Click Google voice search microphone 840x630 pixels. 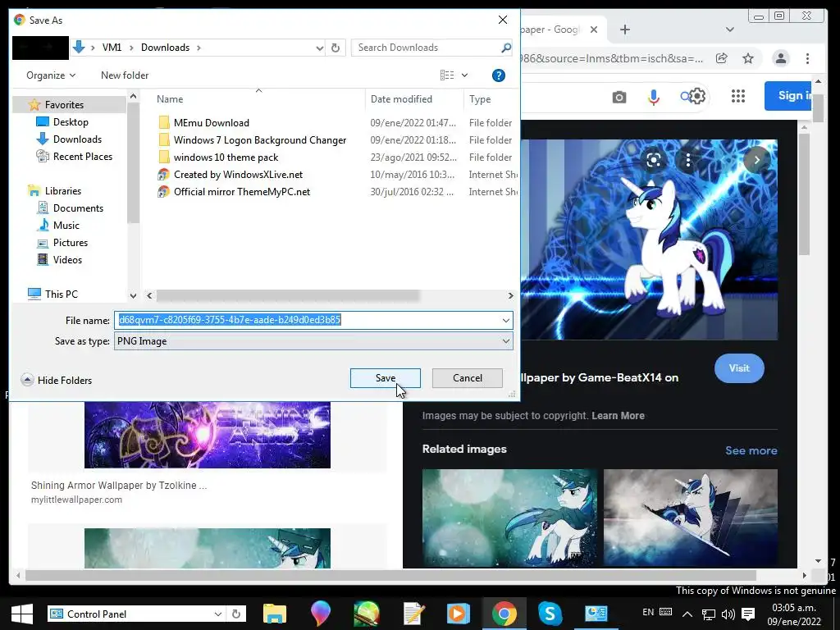coord(653,97)
